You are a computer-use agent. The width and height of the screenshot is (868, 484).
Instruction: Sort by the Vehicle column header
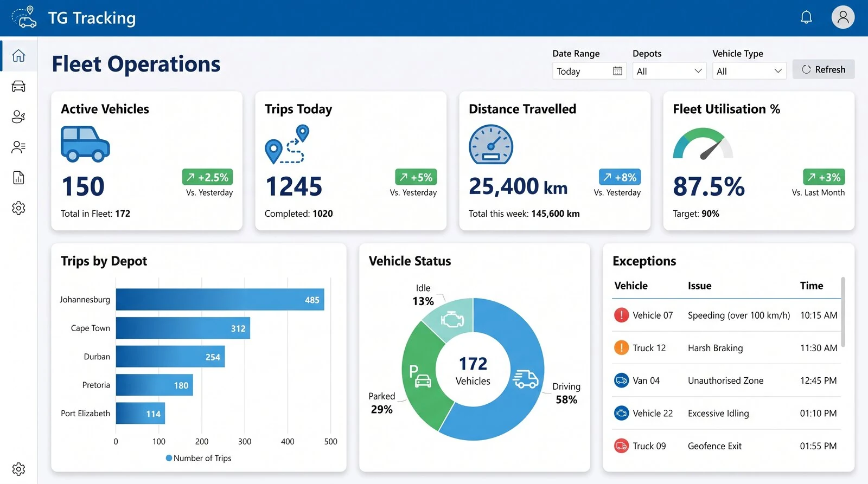(x=631, y=286)
